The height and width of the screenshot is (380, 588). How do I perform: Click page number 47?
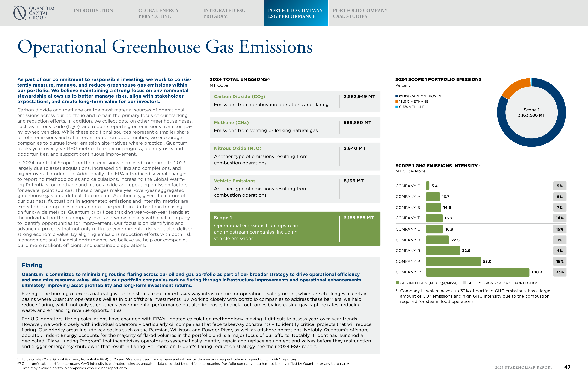(567, 367)
